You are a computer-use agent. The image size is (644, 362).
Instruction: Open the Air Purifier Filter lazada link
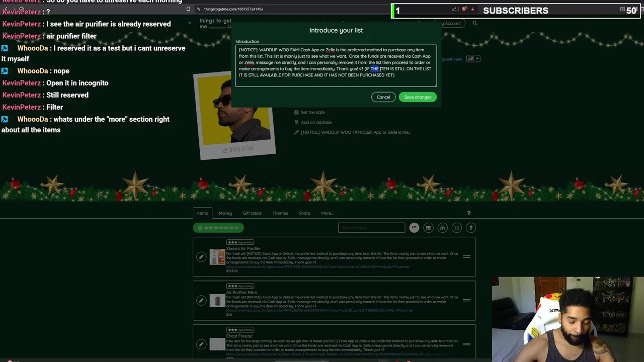tap(319, 311)
